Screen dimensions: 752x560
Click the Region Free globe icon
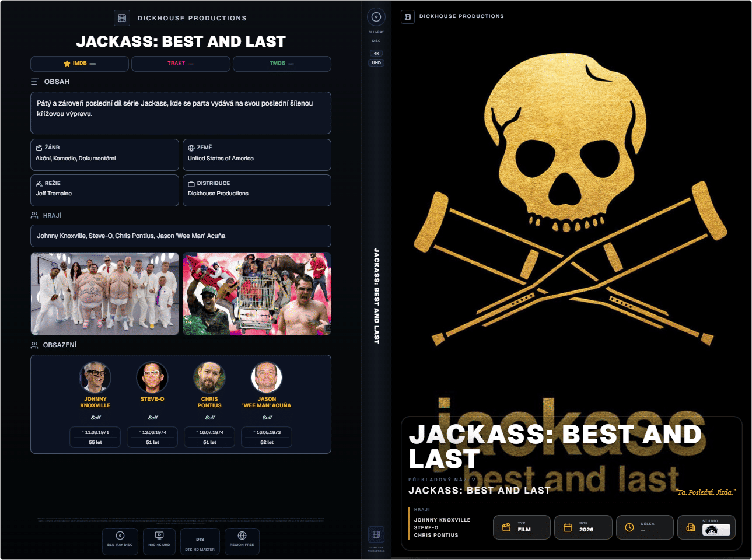(x=242, y=535)
